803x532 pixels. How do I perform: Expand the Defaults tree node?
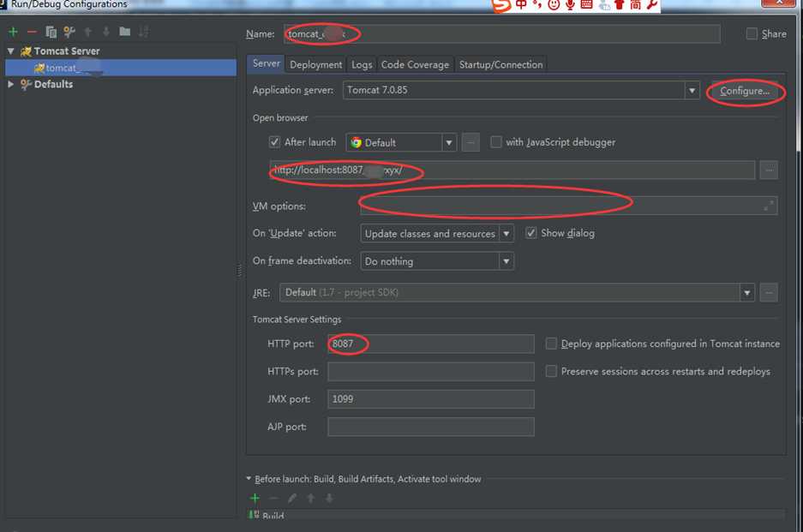(11, 84)
